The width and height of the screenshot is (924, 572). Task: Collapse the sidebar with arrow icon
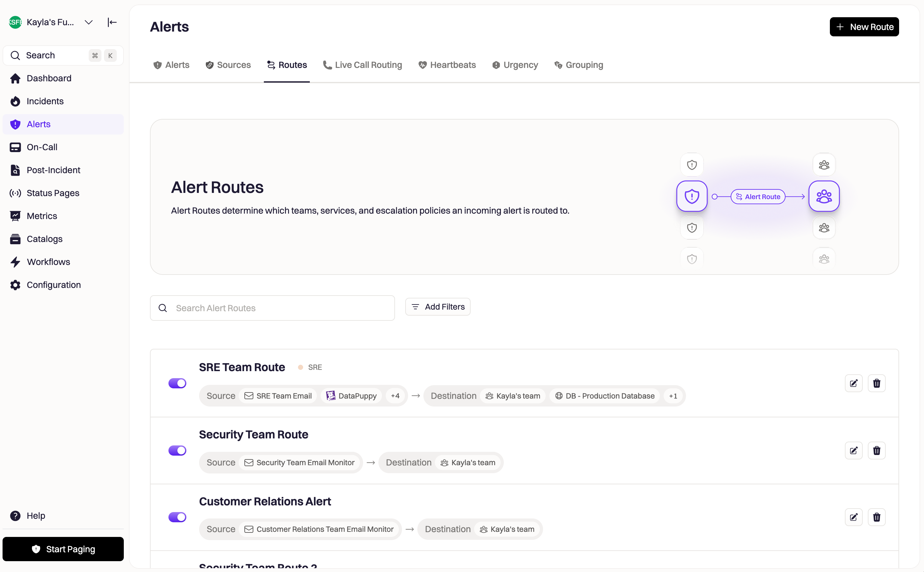tap(112, 22)
